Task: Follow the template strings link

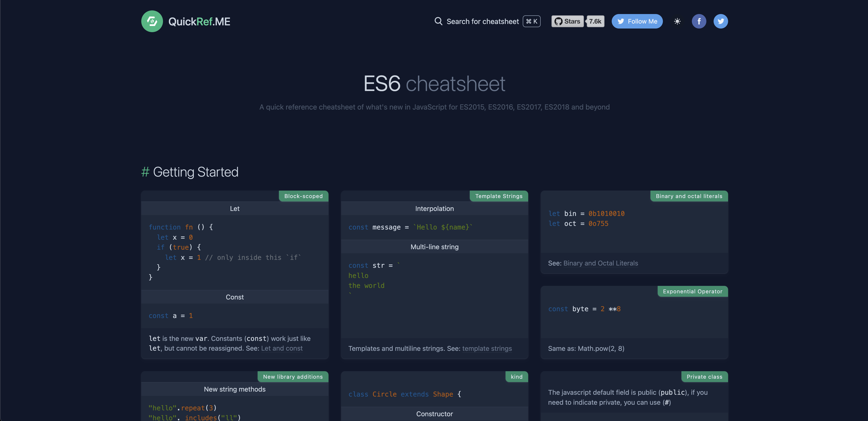Action: (487, 348)
